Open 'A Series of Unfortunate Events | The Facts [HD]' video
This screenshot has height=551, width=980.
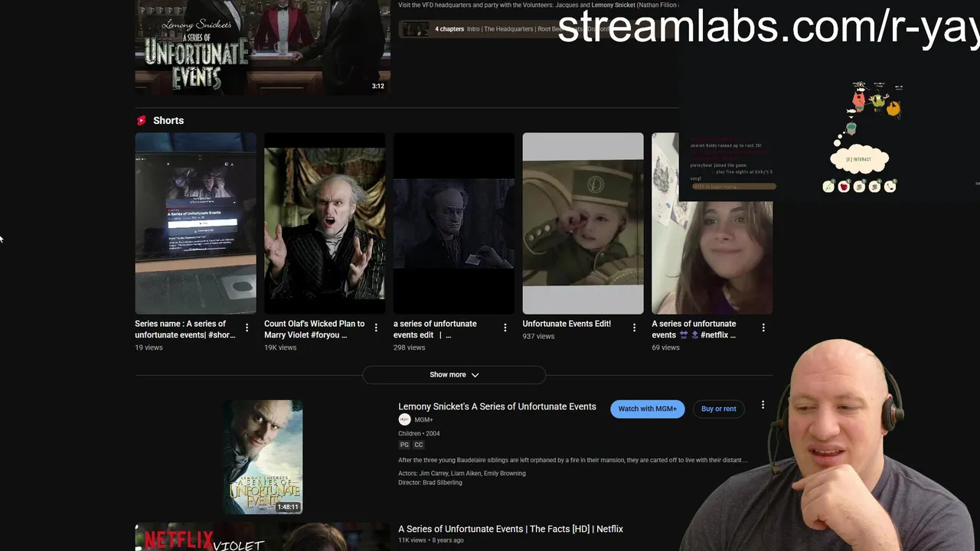[511, 529]
